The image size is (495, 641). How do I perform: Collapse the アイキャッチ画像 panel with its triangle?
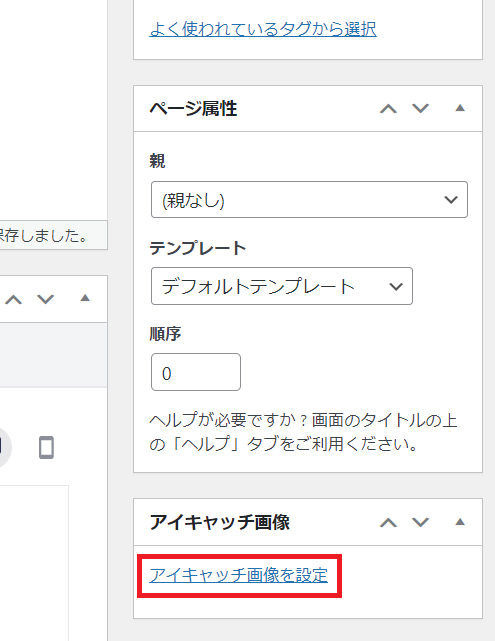coord(460,522)
